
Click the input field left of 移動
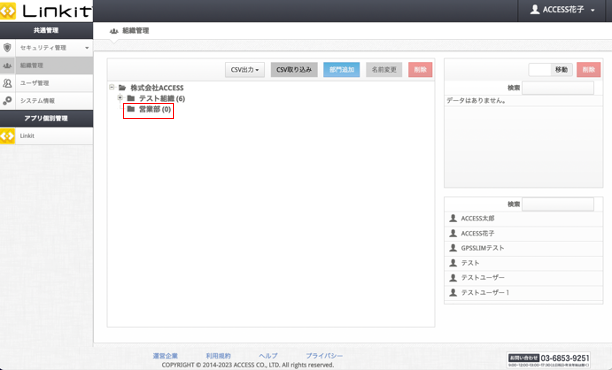click(539, 70)
